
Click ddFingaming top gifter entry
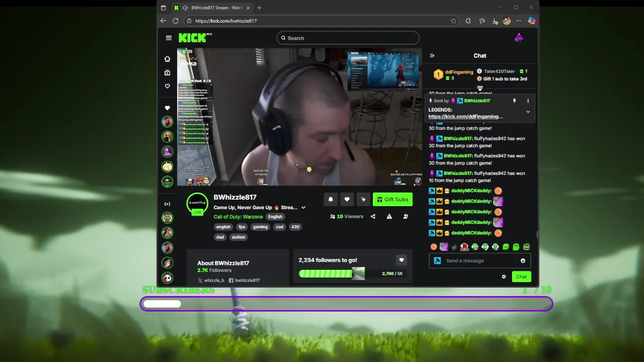click(x=453, y=74)
